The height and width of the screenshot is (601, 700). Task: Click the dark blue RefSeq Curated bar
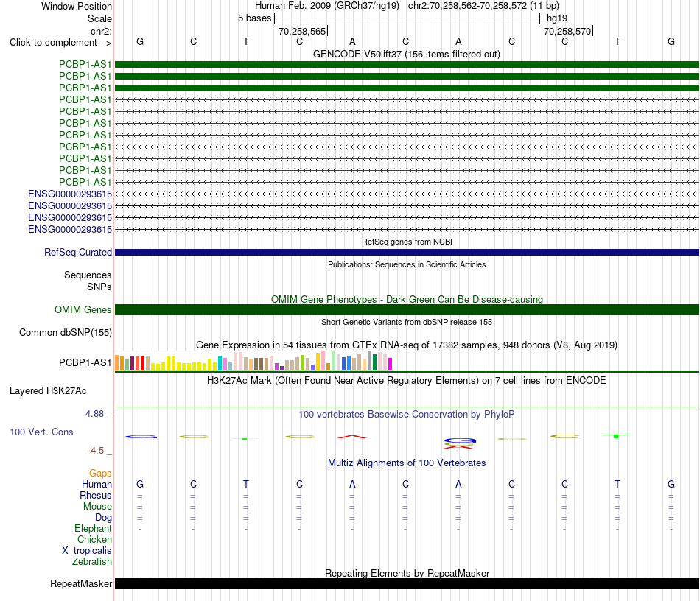pyautogui.click(x=407, y=252)
